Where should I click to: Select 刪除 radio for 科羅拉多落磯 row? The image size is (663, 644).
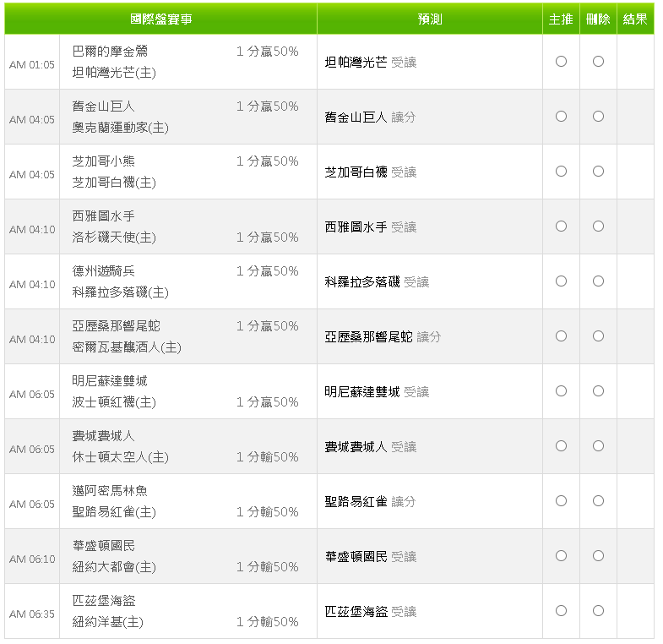[x=598, y=281]
